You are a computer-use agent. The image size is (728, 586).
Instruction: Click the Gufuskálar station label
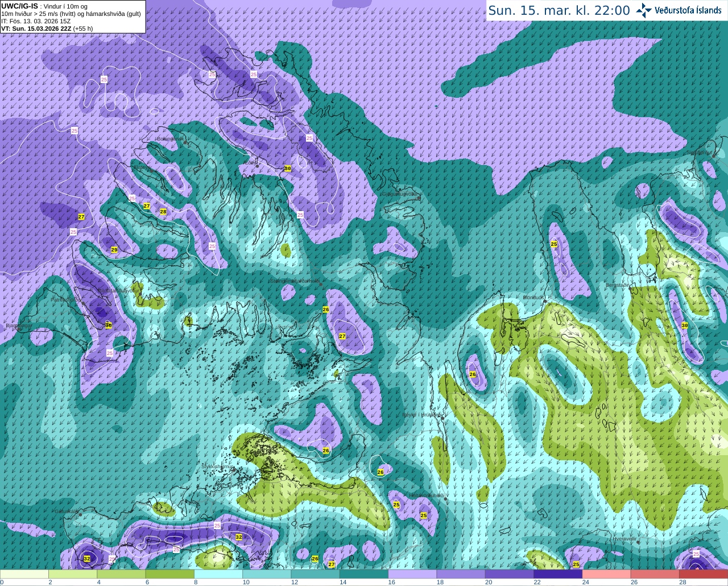click(67, 511)
